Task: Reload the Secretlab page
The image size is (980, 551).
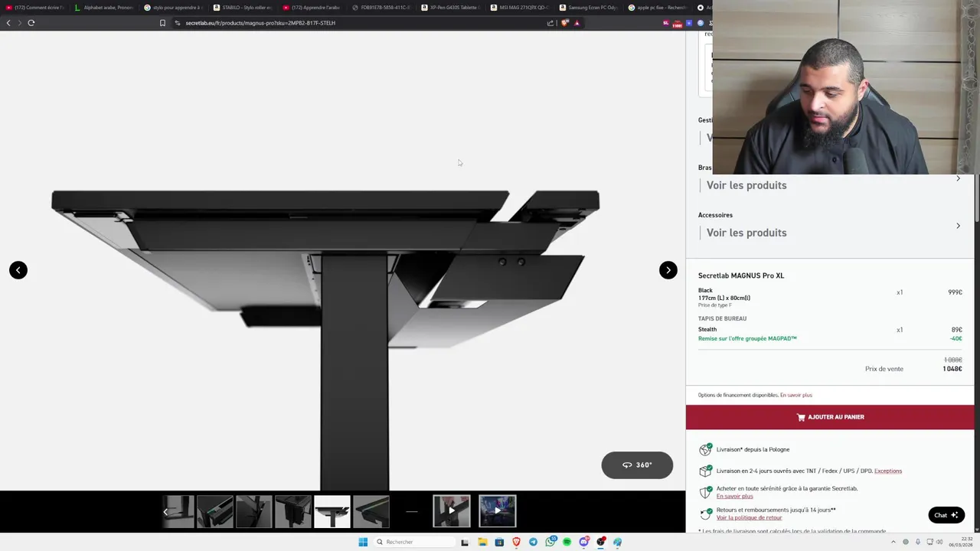Action: (31, 23)
